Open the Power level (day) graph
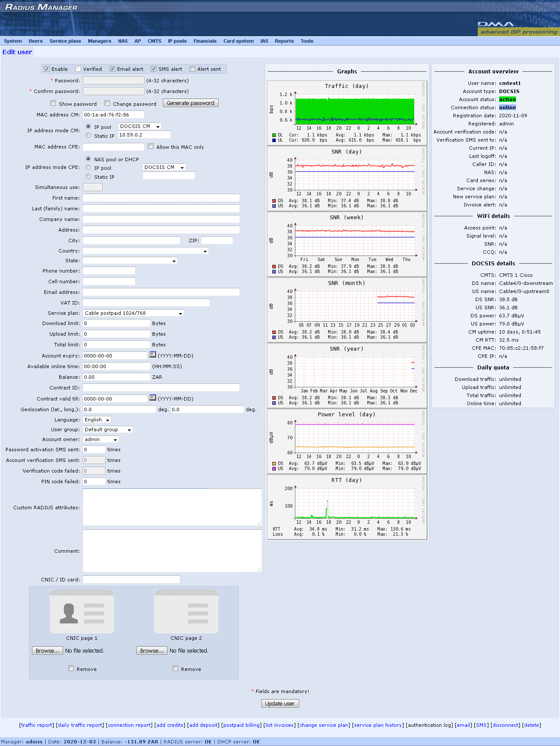560x746 pixels. click(347, 441)
